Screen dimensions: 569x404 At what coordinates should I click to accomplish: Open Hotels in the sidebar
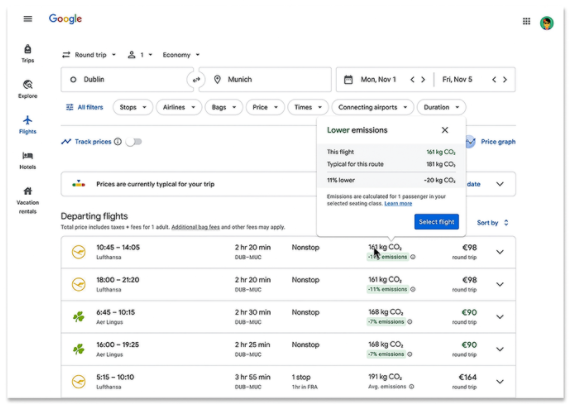[28, 160]
